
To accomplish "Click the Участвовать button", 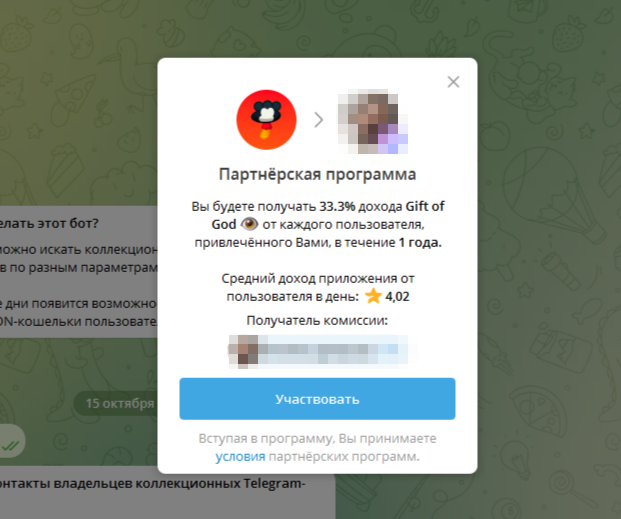I will coord(317,399).
